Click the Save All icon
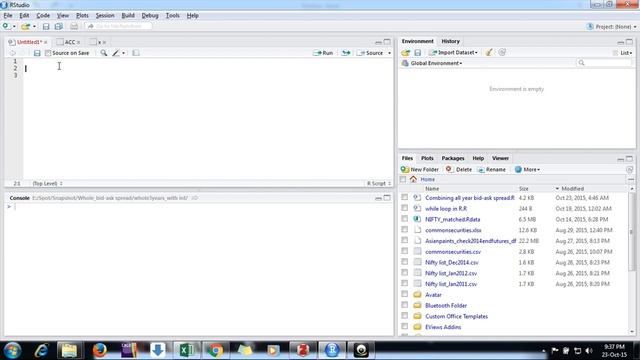 click(59, 26)
